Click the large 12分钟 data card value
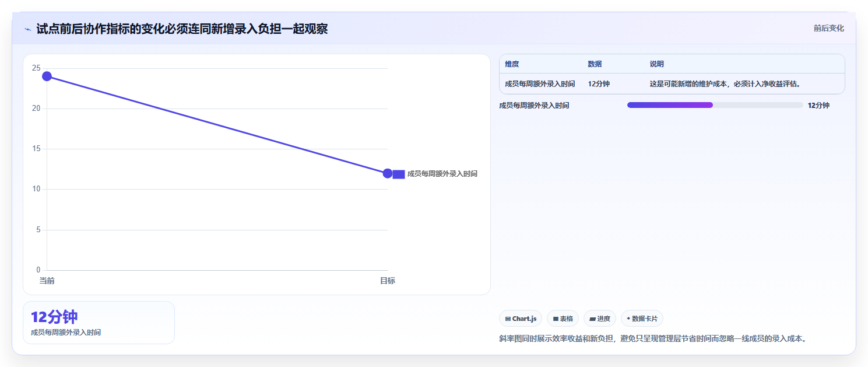The width and height of the screenshot is (868, 367). click(x=54, y=317)
